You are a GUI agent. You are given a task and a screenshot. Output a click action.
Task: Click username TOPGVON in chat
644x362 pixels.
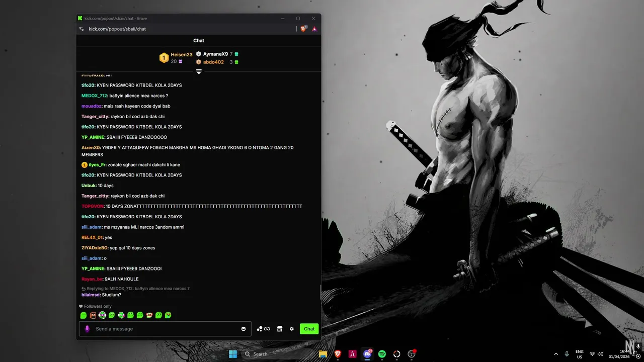(93, 206)
